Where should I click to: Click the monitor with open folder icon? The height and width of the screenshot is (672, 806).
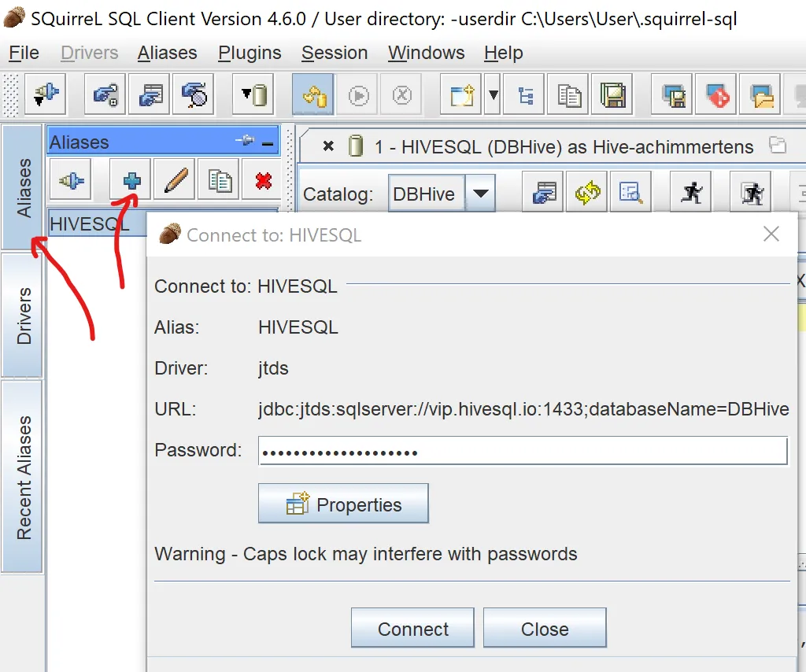click(x=760, y=94)
